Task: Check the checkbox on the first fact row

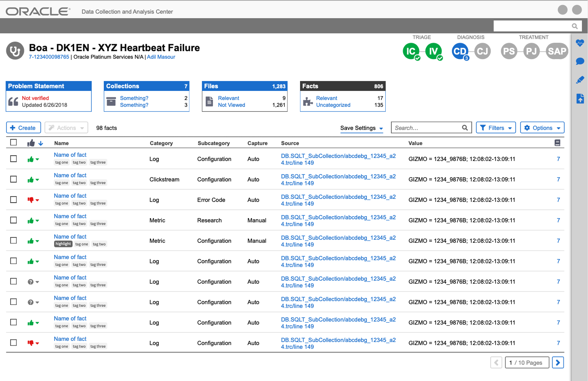Action: 14,158
